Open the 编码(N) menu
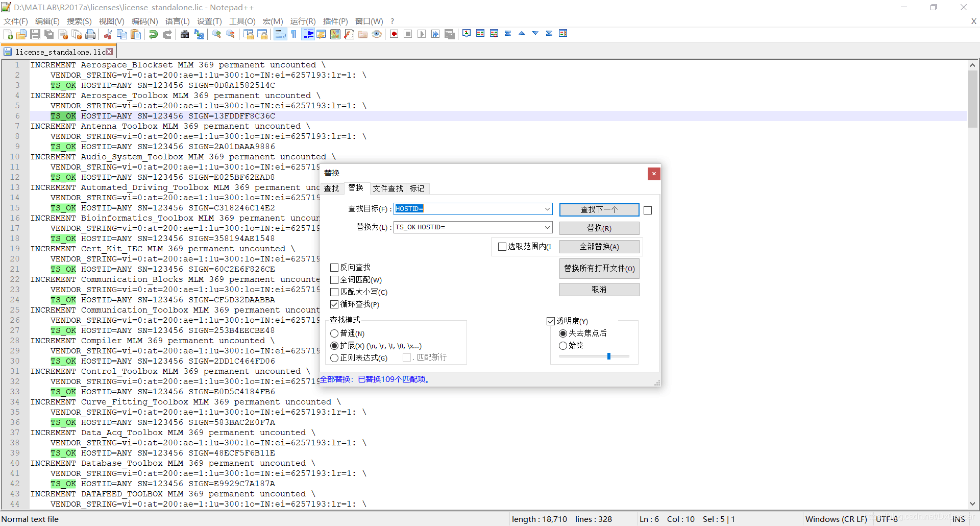The height and width of the screenshot is (526, 980). point(144,21)
